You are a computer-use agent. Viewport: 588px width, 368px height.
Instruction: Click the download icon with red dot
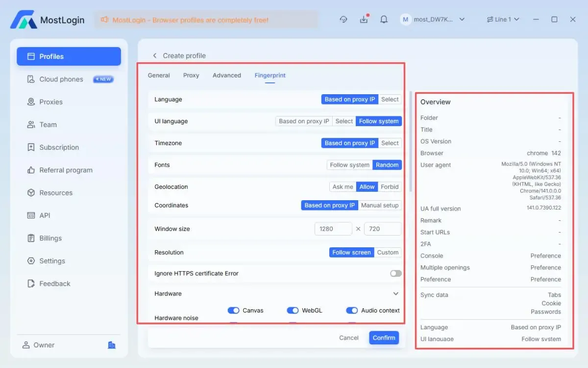[364, 20]
